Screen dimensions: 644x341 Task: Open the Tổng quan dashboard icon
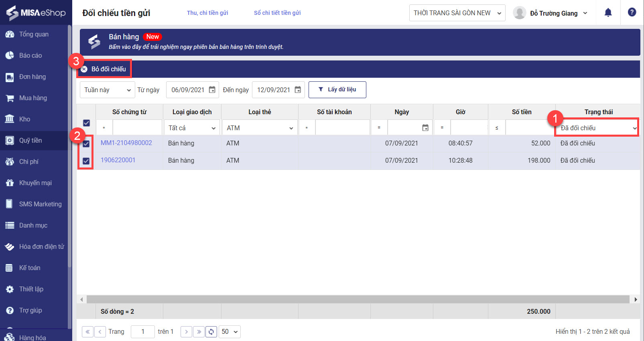10,34
